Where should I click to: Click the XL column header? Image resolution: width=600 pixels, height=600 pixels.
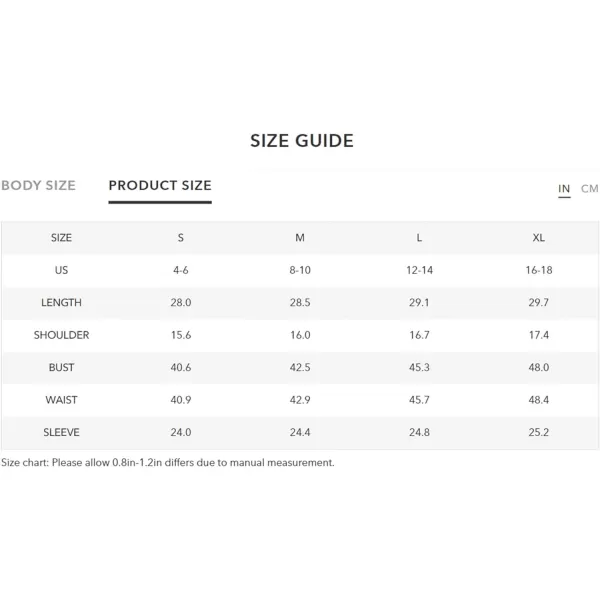(x=539, y=238)
